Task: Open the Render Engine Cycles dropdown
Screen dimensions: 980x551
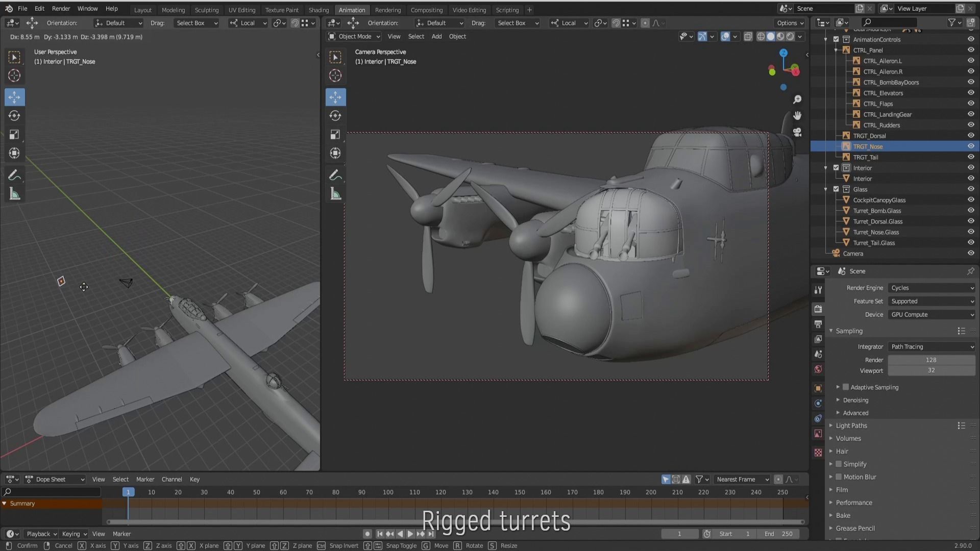Action: coord(932,288)
